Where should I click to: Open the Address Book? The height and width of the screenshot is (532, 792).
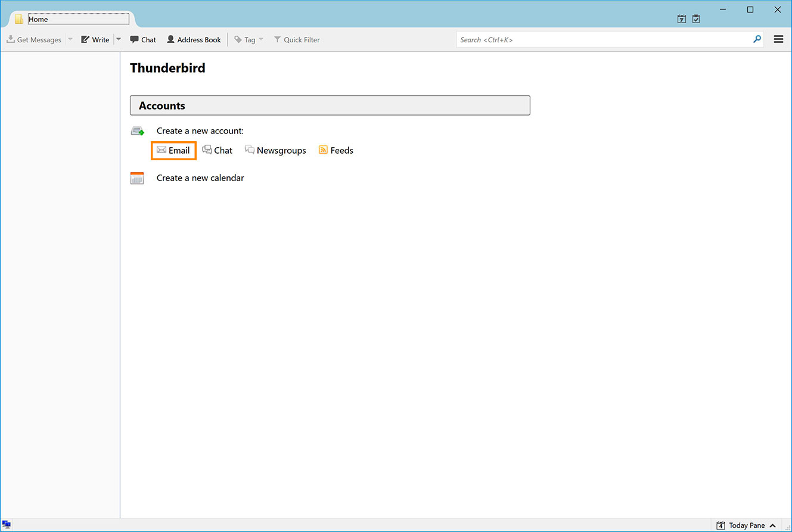[194, 40]
